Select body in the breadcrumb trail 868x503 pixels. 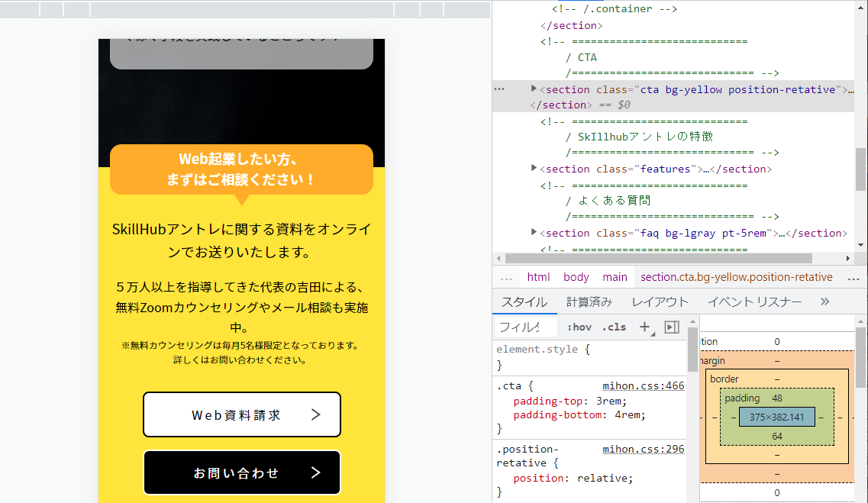[576, 276]
